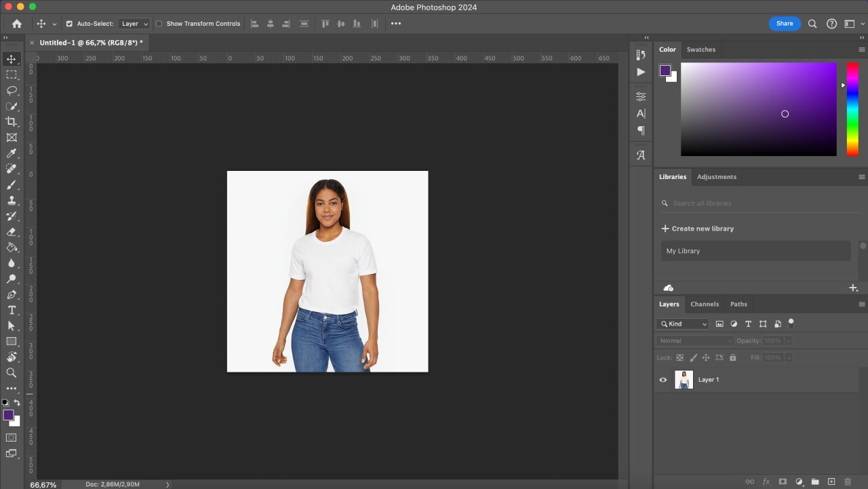The height and width of the screenshot is (489, 868).
Task: Select the Spot Healing Brush tool
Action: click(12, 169)
